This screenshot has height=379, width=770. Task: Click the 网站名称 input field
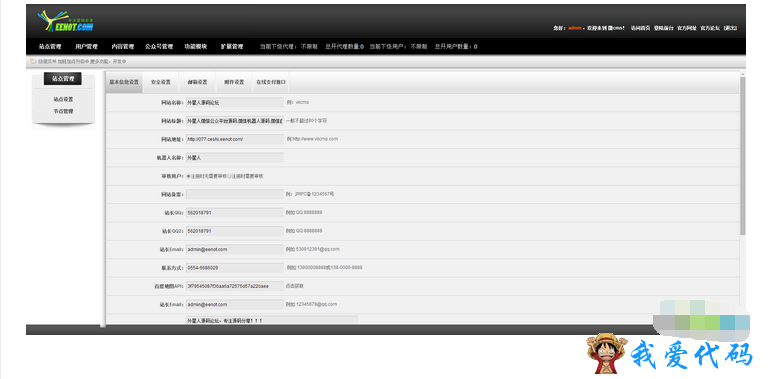tap(234, 103)
